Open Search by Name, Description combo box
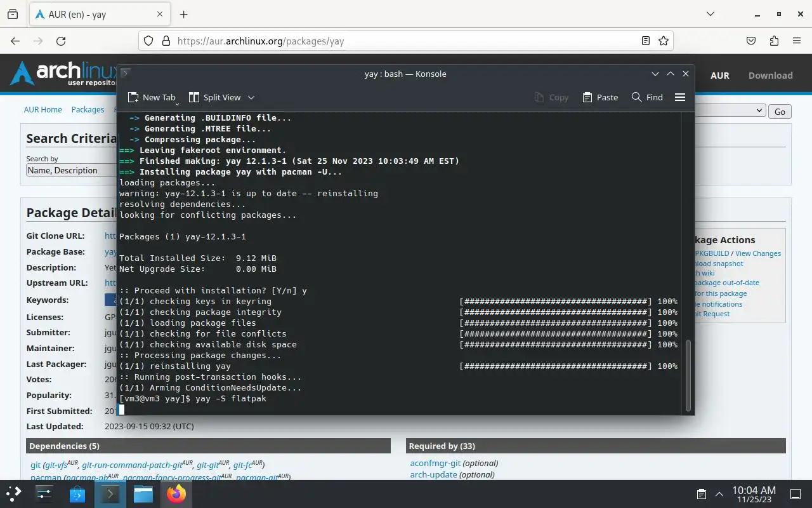This screenshot has height=508, width=812. [x=71, y=170]
